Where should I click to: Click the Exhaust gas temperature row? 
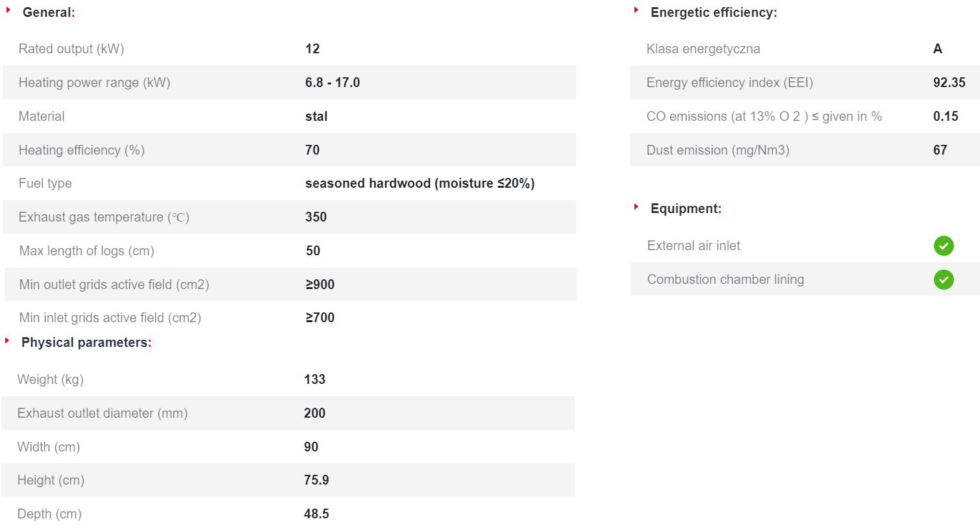[289, 217]
